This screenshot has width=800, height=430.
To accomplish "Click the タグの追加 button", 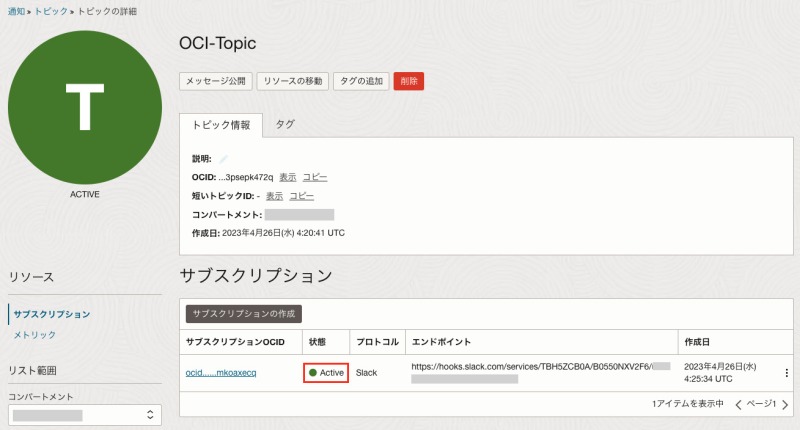I will 361,81.
